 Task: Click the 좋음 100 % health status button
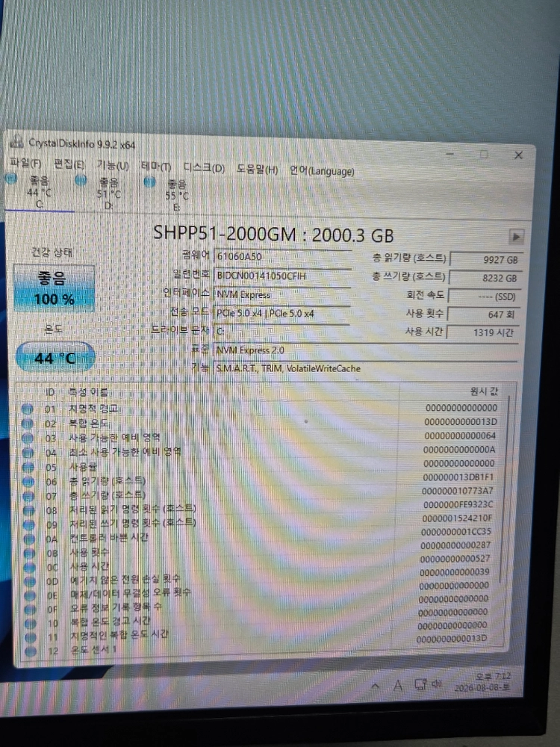(54, 288)
